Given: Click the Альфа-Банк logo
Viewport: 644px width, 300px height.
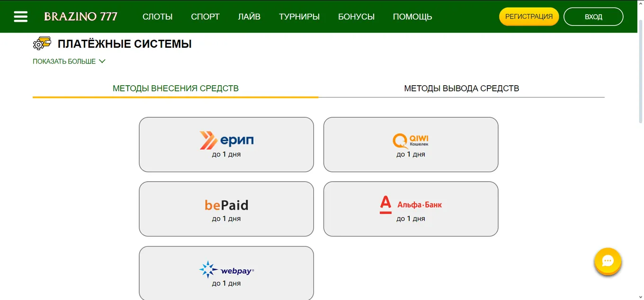Looking at the screenshot, I should coord(411,205).
